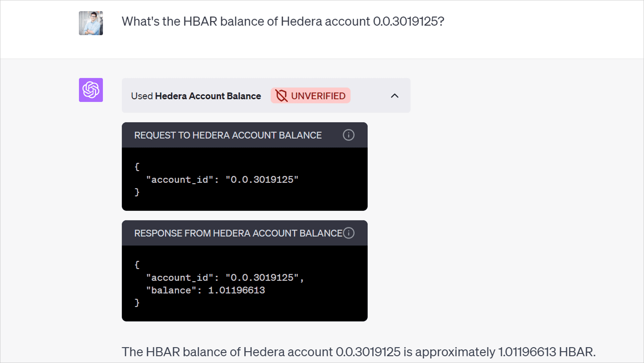
Task: Click the opening brace of the response JSON
Action: tap(137, 265)
